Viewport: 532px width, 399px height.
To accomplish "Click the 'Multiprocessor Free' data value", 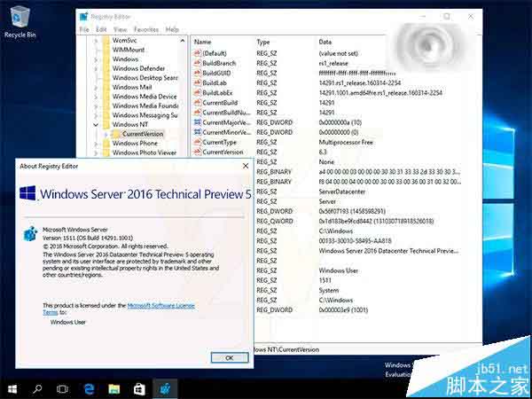I will (x=346, y=142).
